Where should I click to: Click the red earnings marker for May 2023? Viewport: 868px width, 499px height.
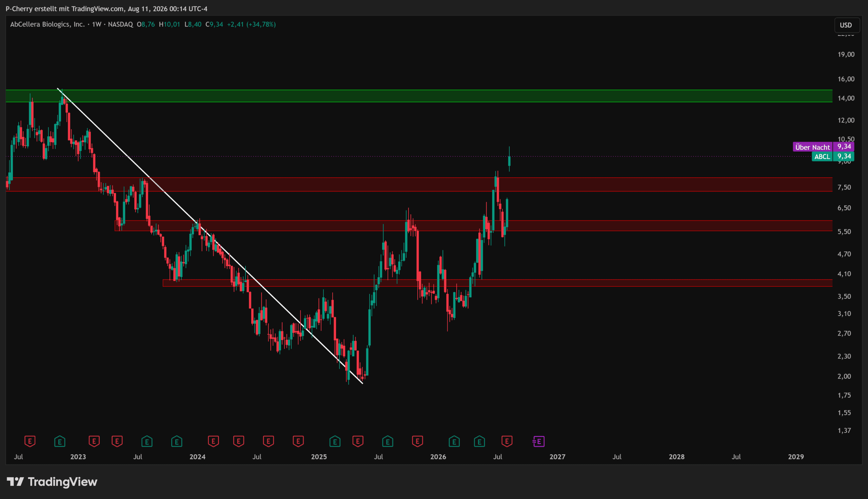117,441
